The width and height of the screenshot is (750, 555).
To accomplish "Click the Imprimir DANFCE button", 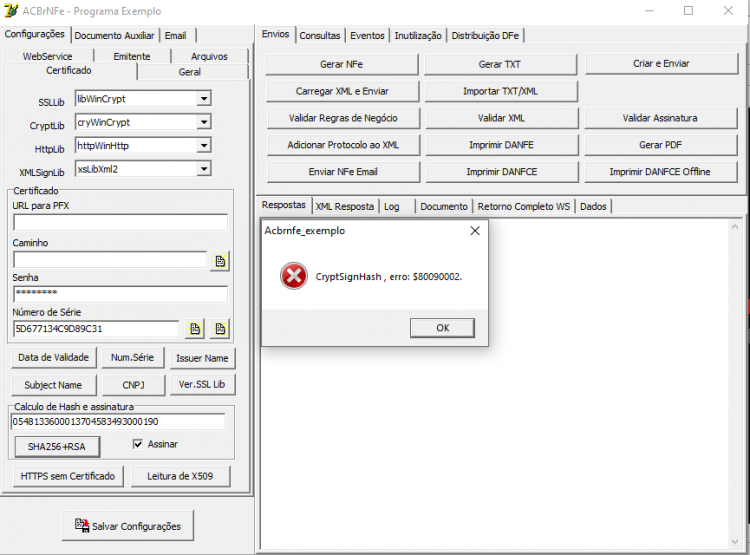I will click(x=501, y=171).
